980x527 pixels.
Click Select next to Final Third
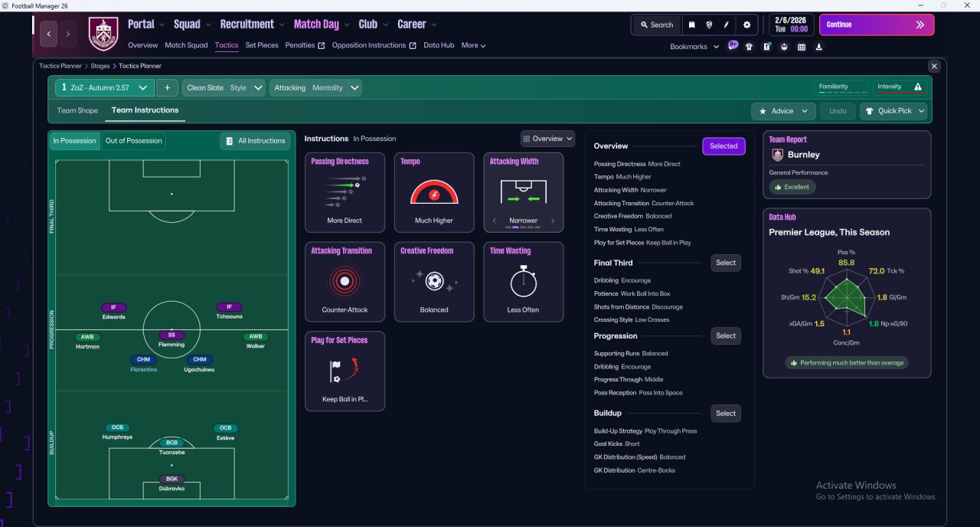(x=726, y=263)
